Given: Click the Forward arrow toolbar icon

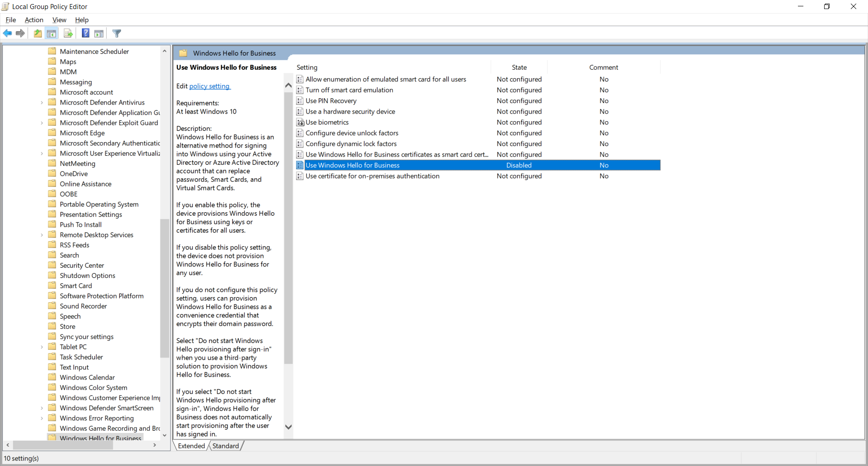Looking at the screenshot, I should [x=20, y=33].
